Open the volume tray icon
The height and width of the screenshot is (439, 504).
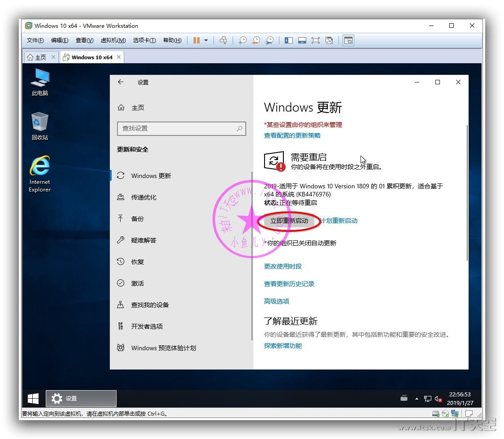click(438, 399)
